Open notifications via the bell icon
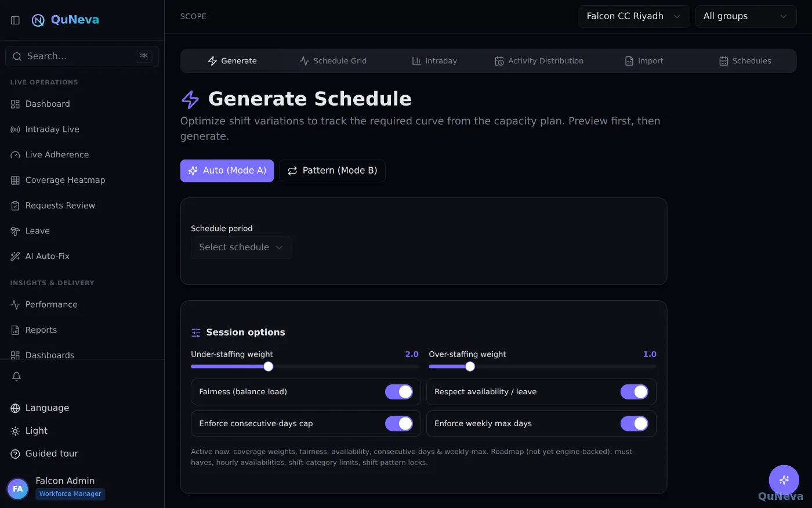Viewport: 812px width, 508px height. coord(16,376)
